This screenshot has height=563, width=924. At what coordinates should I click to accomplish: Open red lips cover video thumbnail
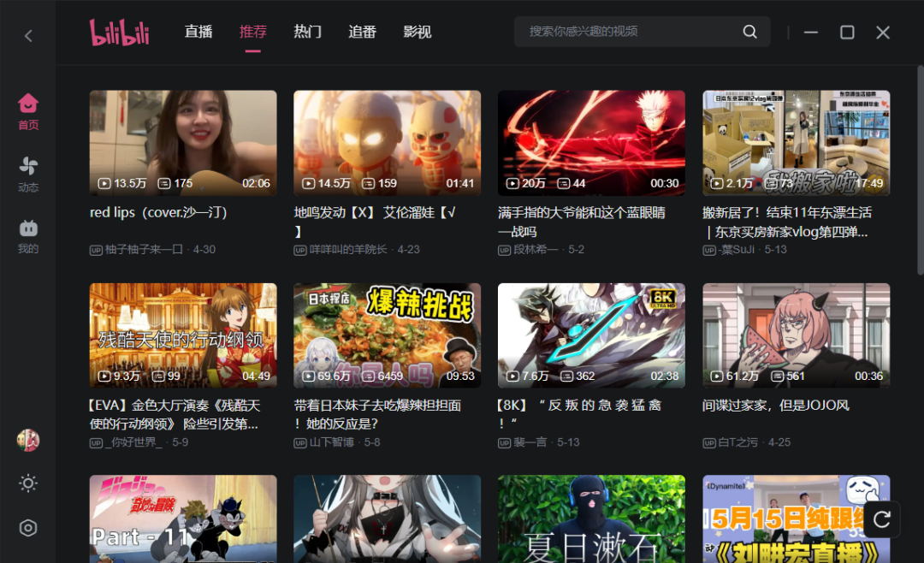183,143
